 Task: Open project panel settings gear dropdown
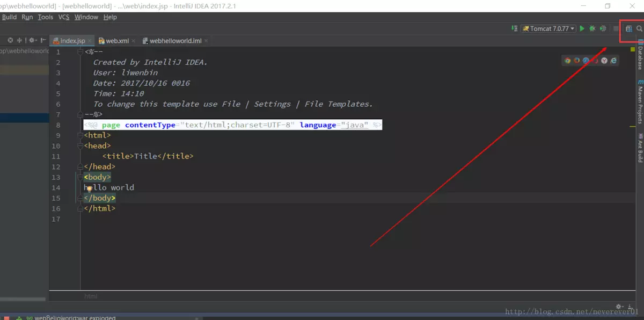(x=33, y=40)
